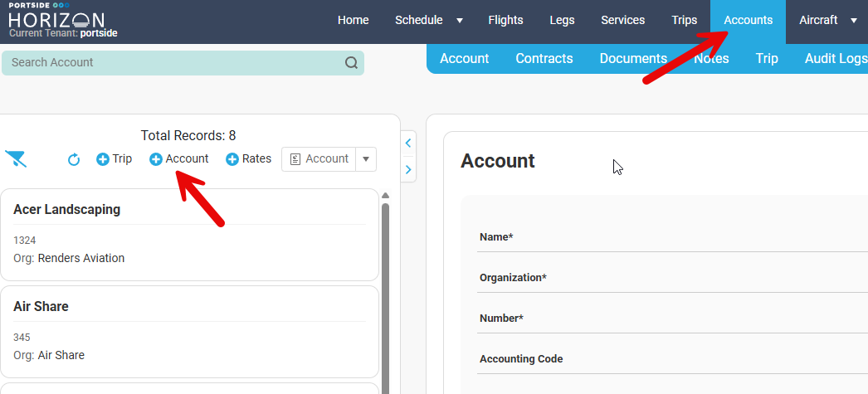This screenshot has width=868, height=394.
Task: Click the refresh records icon
Action: [x=74, y=159]
